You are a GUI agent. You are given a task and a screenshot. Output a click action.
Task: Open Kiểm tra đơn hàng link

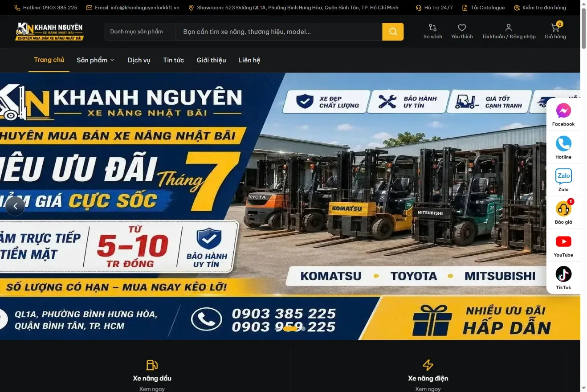coord(540,8)
